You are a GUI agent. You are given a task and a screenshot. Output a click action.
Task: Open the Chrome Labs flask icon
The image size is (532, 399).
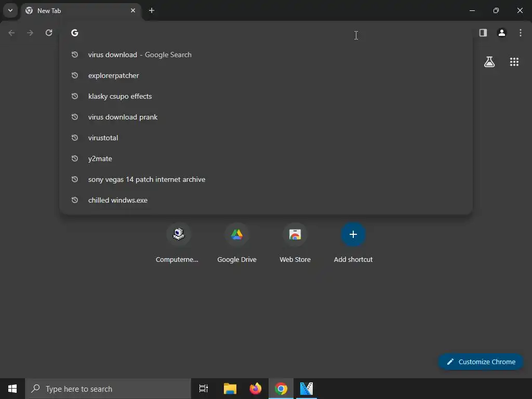point(489,62)
